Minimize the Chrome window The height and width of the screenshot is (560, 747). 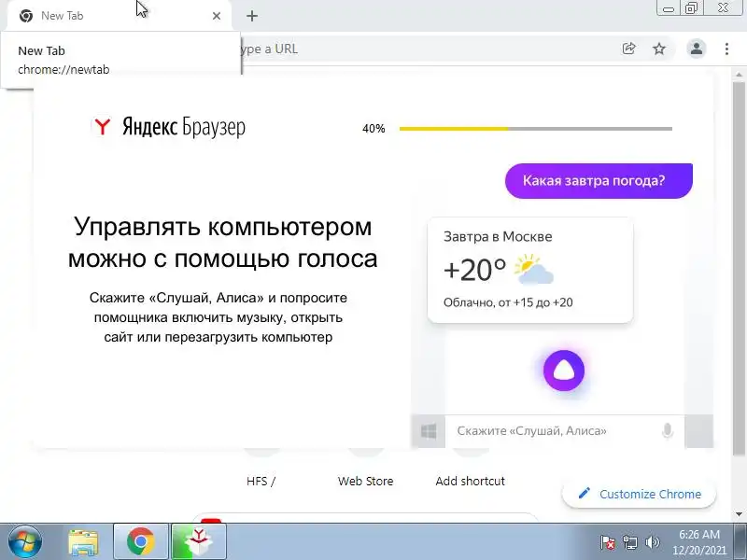click(669, 8)
